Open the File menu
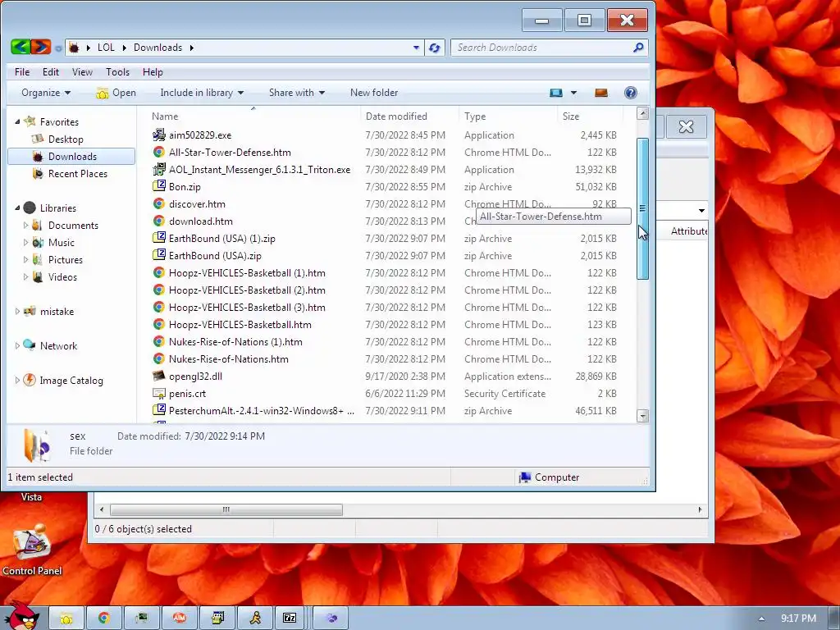The width and height of the screenshot is (840, 630). click(22, 72)
